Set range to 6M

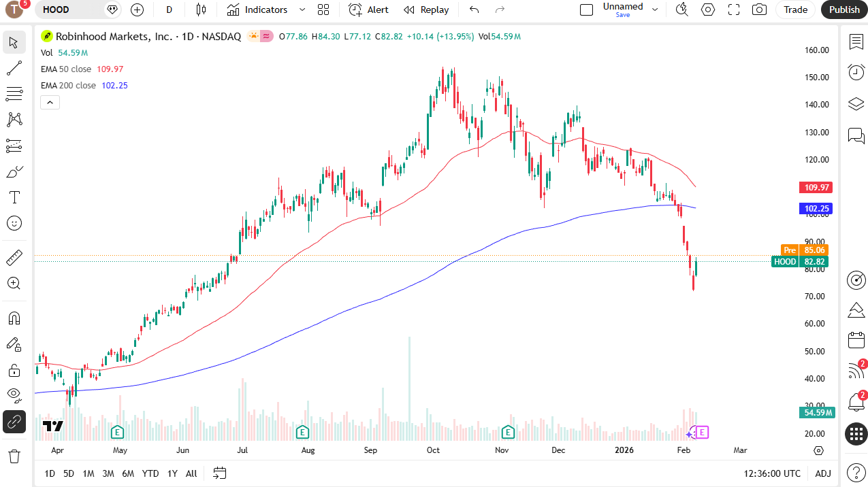click(128, 473)
